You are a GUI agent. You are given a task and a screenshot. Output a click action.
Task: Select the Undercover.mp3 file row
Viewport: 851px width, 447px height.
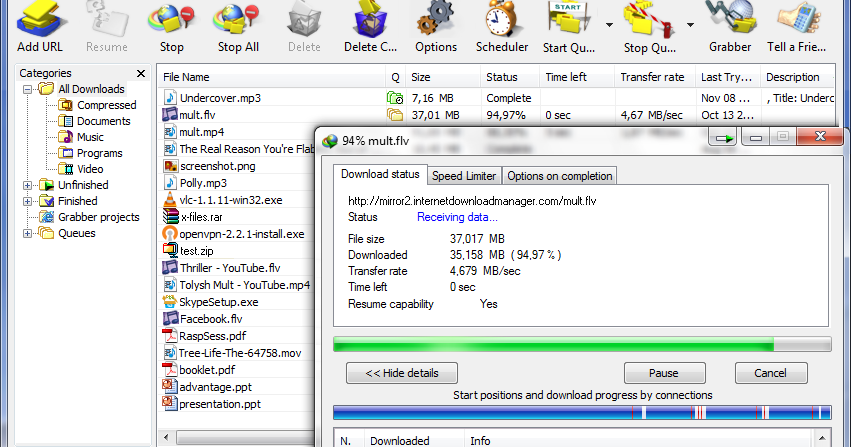(x=497, y=98)
